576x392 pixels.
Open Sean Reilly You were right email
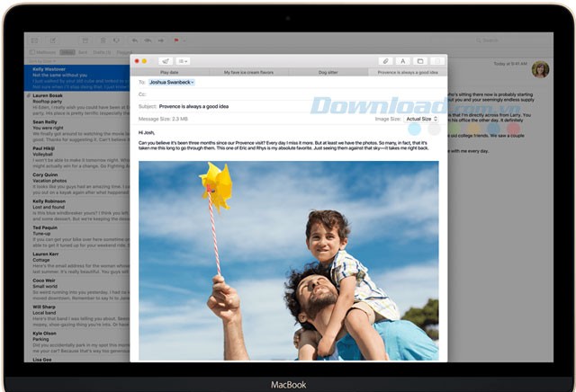tap(76, 131)
